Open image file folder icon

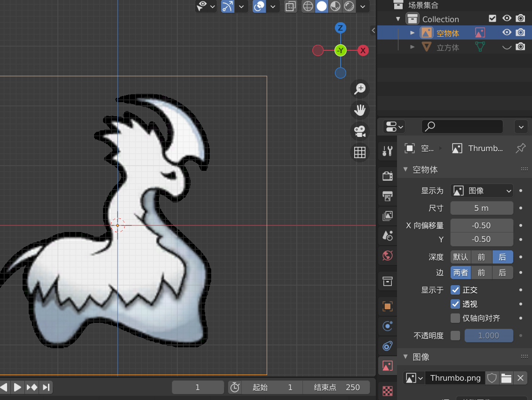[x=506, y=378]
